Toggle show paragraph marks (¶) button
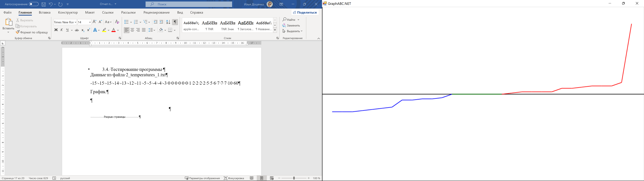The height and width of the screenshot is (181, 644). [x=175, y=22]
